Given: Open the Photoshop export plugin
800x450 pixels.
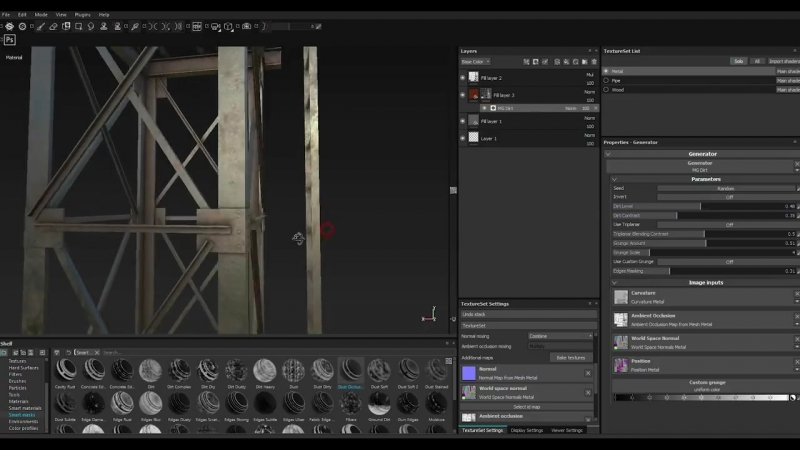Looking at the screenshot, I should click(9, 40).
